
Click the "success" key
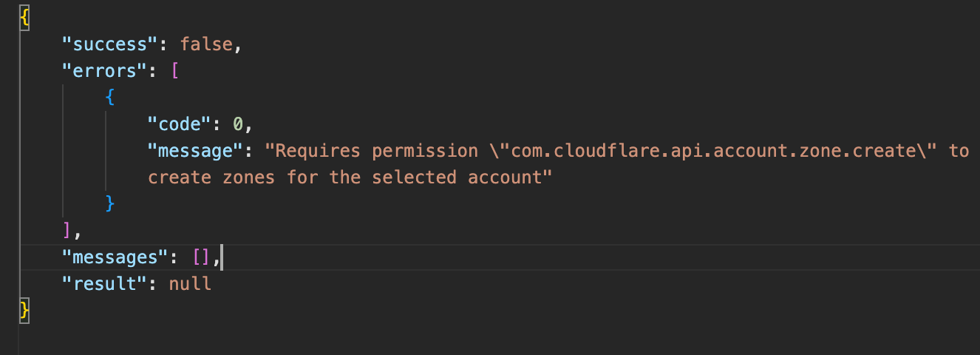click(x=106, y=44)
